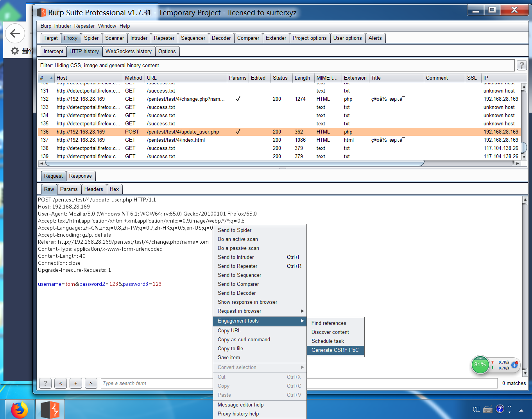Viewport: 532px width, 419px height.
Task: Select Copy URL menu entry
Action: [260, 330]
